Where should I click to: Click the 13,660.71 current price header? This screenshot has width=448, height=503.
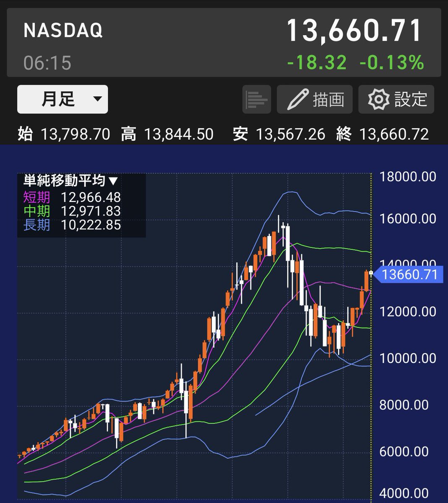[354, 31]
